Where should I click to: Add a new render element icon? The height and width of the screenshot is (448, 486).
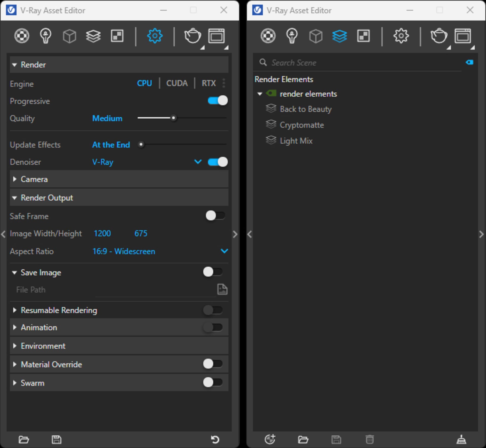[270, 439]
